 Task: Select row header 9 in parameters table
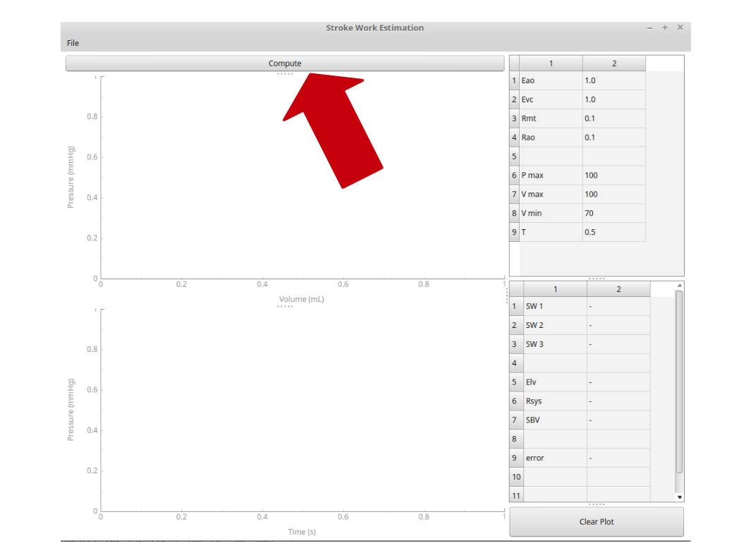pyautogui.click(x=514, y=232)
